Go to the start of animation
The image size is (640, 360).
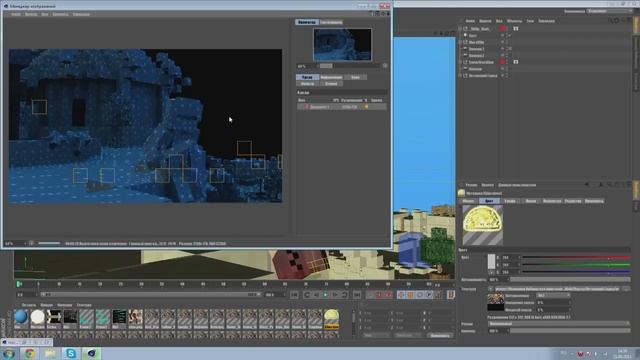294,295
